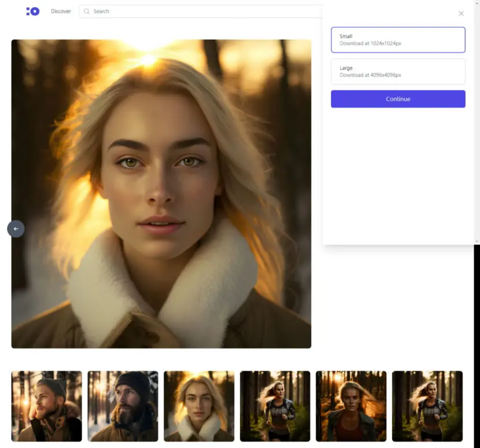Click the blue site logo icon
The image size is (480, 448).
pyautogui.click(x=33, y=12)
